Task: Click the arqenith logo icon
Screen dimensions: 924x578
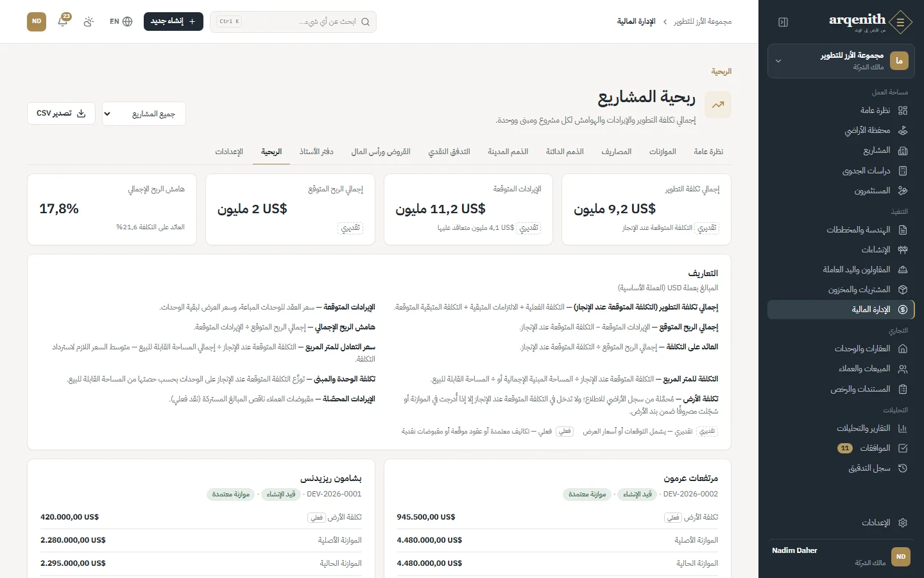Action: click(x=901, y=22)
